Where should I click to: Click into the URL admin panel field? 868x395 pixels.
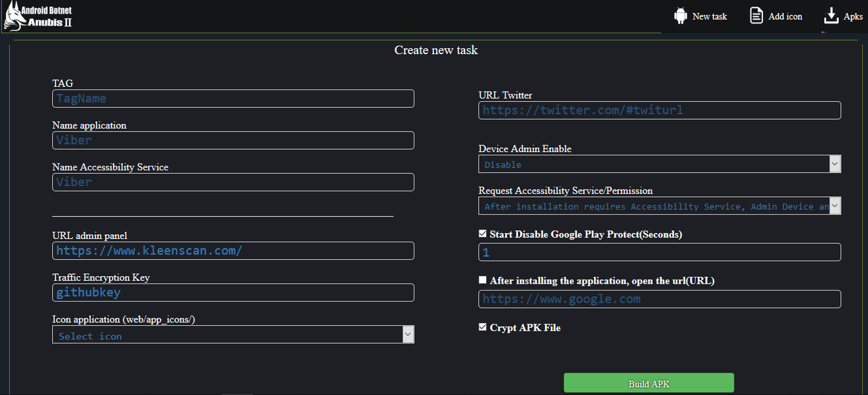pyautogui.click(x=233, y=250)
